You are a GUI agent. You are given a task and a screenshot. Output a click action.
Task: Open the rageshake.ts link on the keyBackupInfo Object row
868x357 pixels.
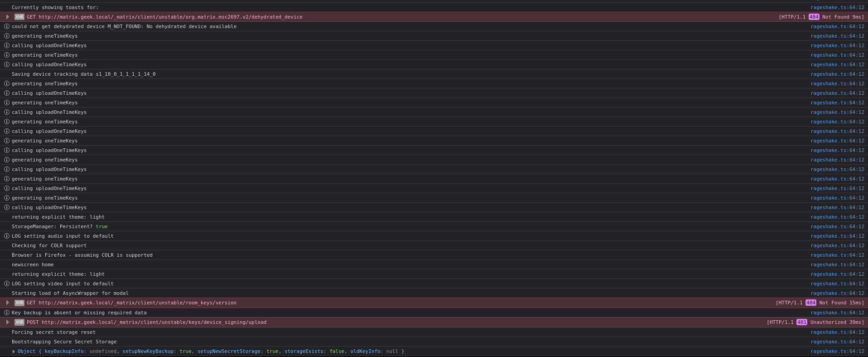837,351
